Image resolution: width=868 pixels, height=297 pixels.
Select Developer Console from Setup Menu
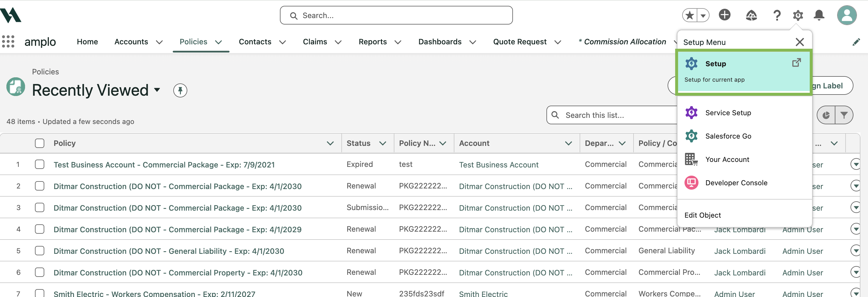pyautogui.click(x=736, y=183)
